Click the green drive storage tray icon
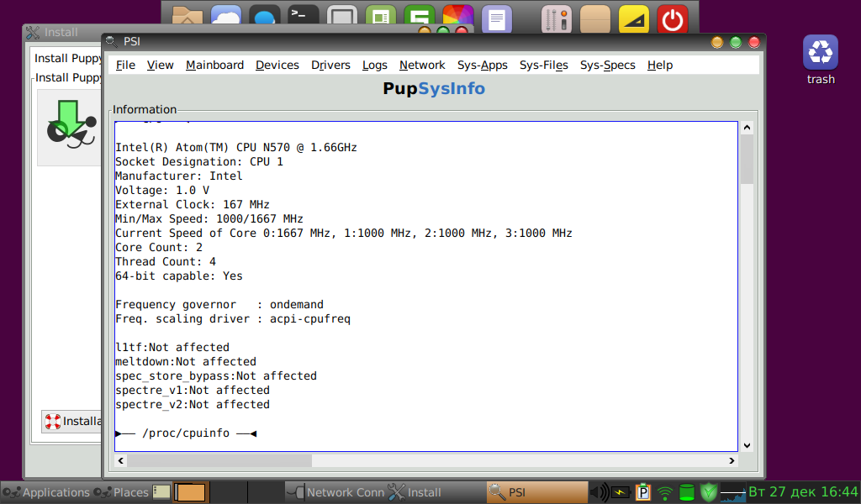Screen dimensions: 861x504 click(686, 492)
